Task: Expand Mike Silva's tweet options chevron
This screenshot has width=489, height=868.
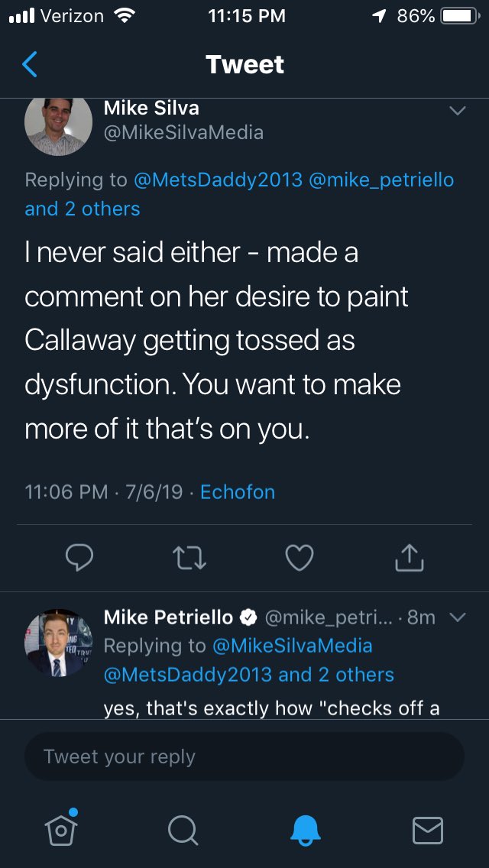Action: tap(457, 112)
